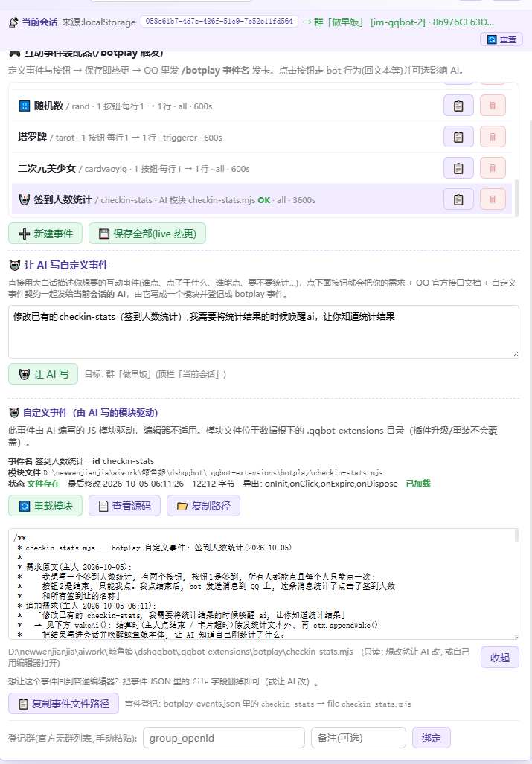Click 目标: 群「做早饭」 hint text

coord(155,374)
